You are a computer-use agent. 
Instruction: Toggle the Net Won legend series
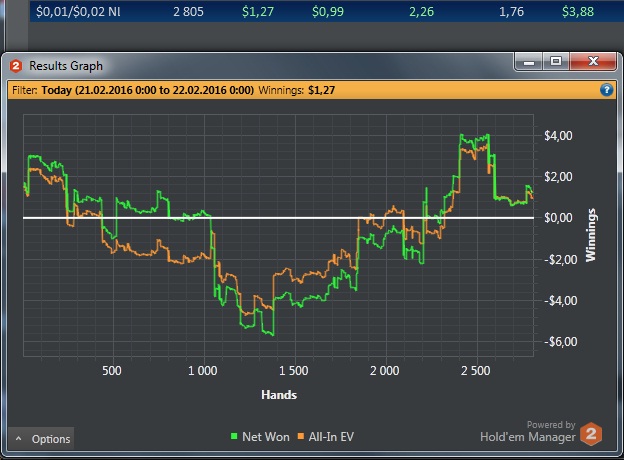(260, 437)
